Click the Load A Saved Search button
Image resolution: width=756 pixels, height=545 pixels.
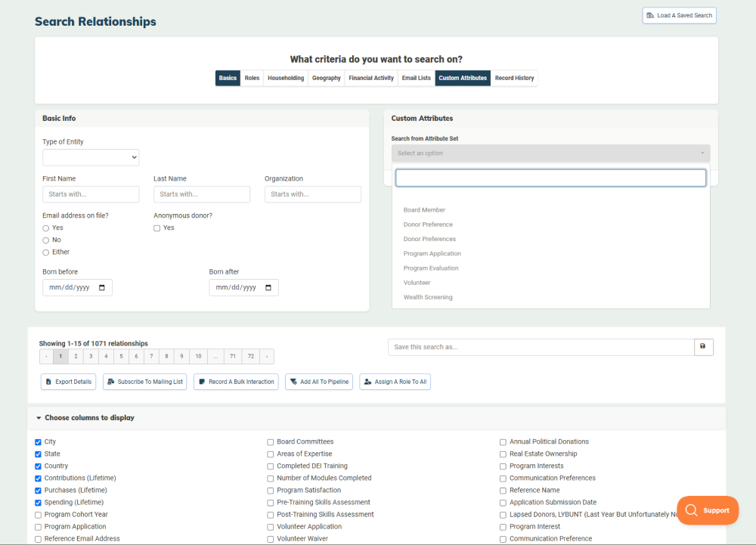679,15
